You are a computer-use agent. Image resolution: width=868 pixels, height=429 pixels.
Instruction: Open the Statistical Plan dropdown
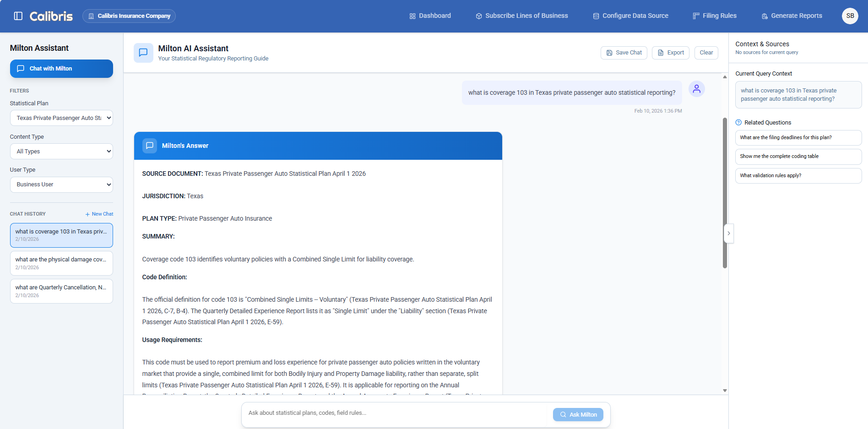61,118
